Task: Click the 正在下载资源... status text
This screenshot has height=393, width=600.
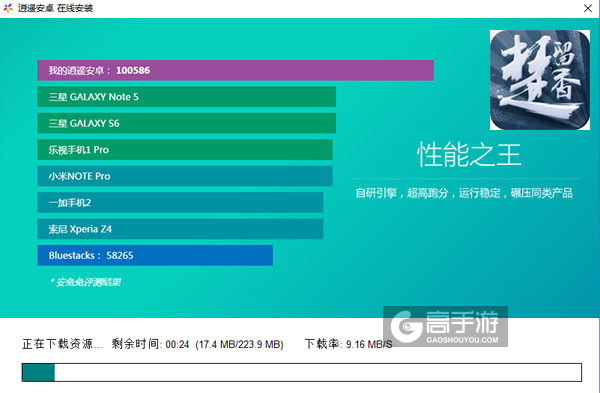Action: [x=62, y=344]
